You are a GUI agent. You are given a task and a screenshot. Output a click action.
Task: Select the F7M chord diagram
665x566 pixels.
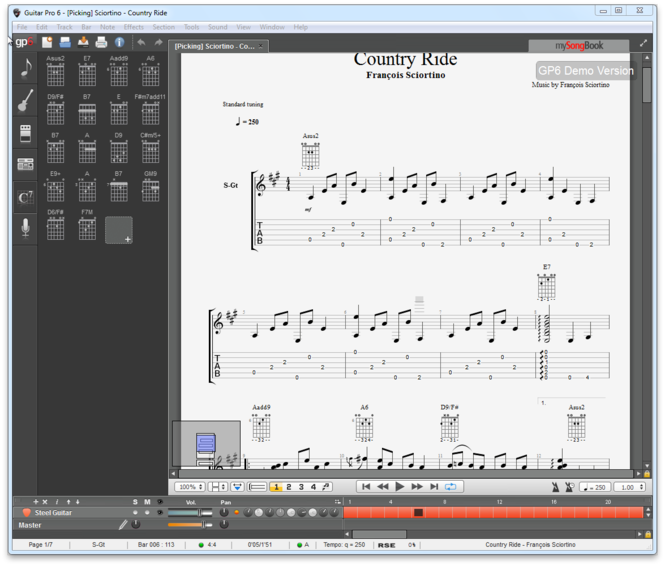87,225
